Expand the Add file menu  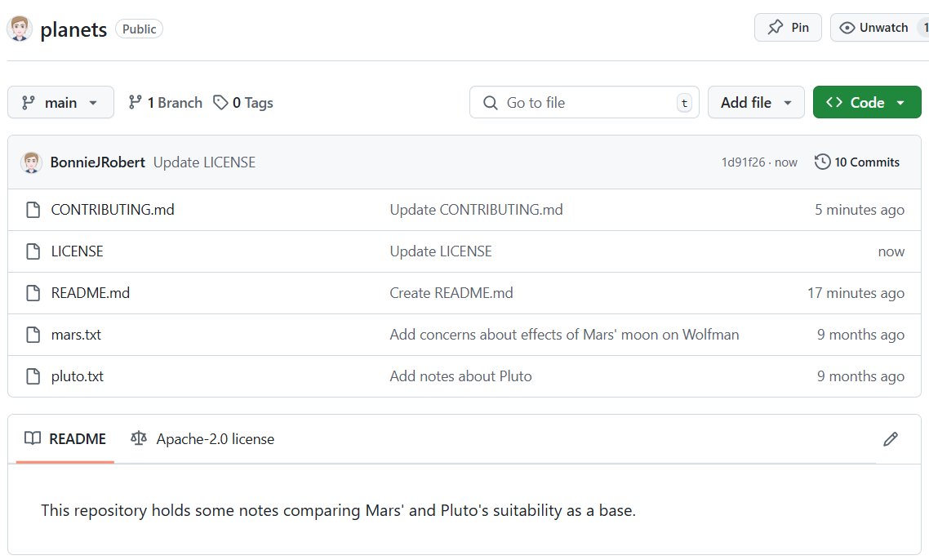coord(756,103)
